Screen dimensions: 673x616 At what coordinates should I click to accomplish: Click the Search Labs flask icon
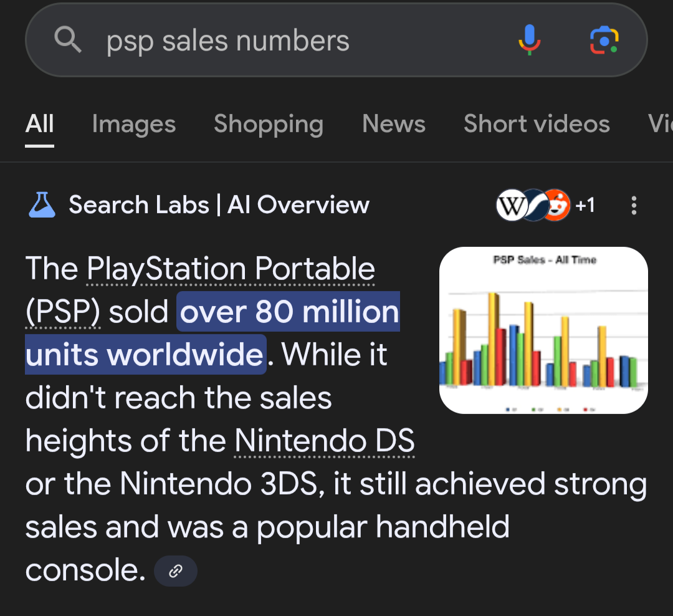tap(42, 205)
